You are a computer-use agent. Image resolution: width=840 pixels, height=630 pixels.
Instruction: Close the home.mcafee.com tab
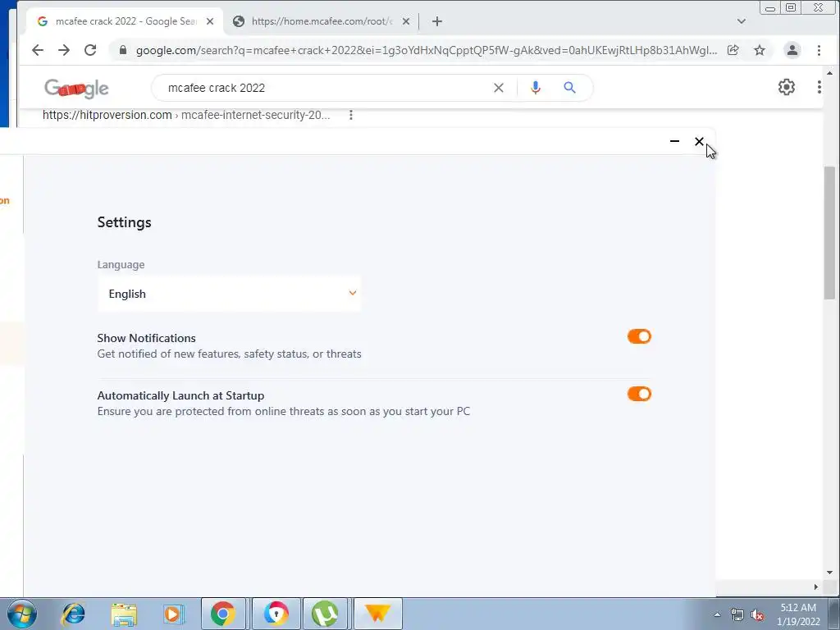pos(405,21)
